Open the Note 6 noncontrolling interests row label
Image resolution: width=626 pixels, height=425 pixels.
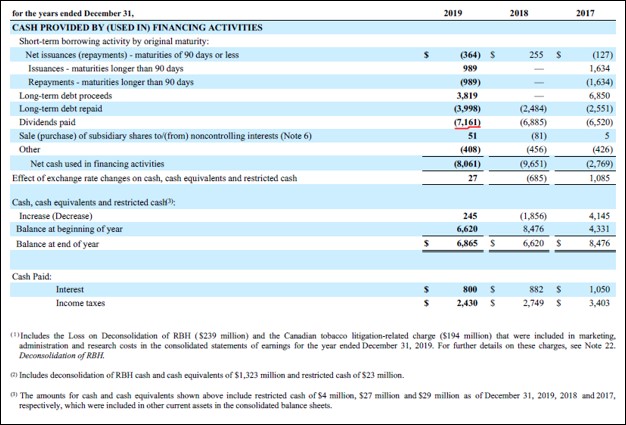coord(166,135)
